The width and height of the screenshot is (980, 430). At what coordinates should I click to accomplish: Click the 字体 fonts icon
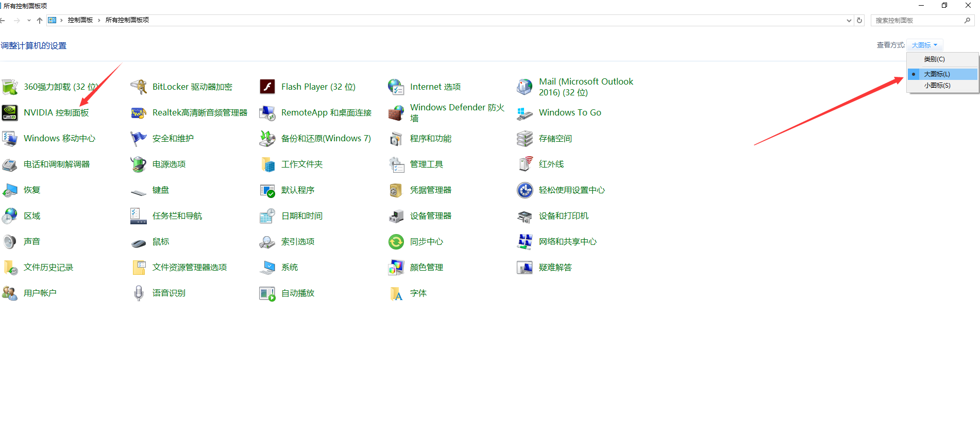(396, 293)
